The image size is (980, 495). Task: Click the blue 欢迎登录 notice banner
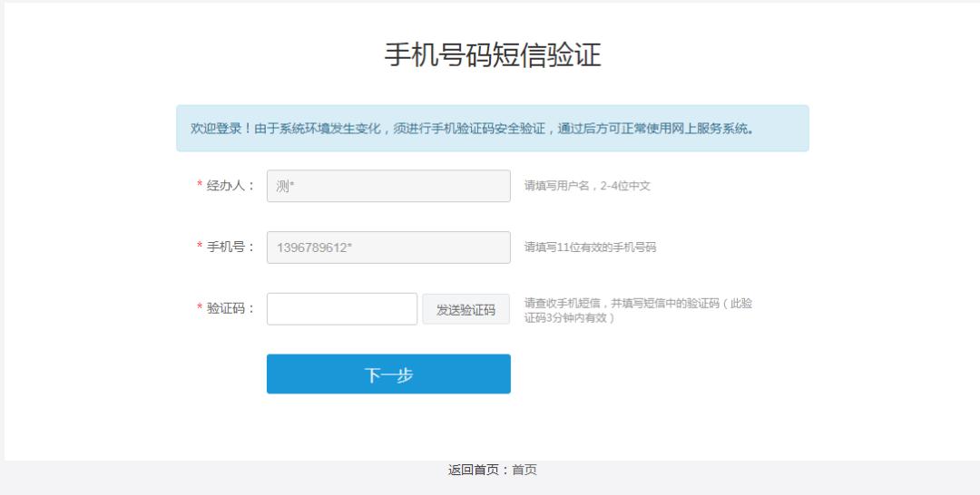(x=492, y=129)
